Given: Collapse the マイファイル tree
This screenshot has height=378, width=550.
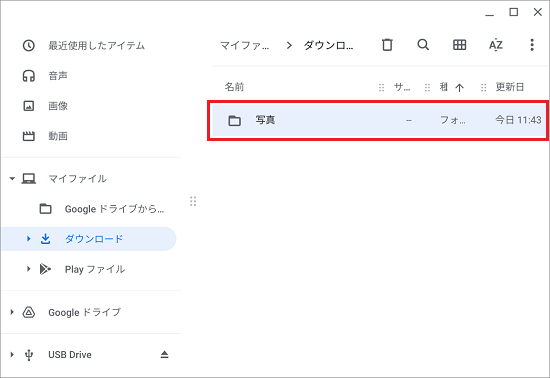Looking at the screenshot, I should 12,179.
